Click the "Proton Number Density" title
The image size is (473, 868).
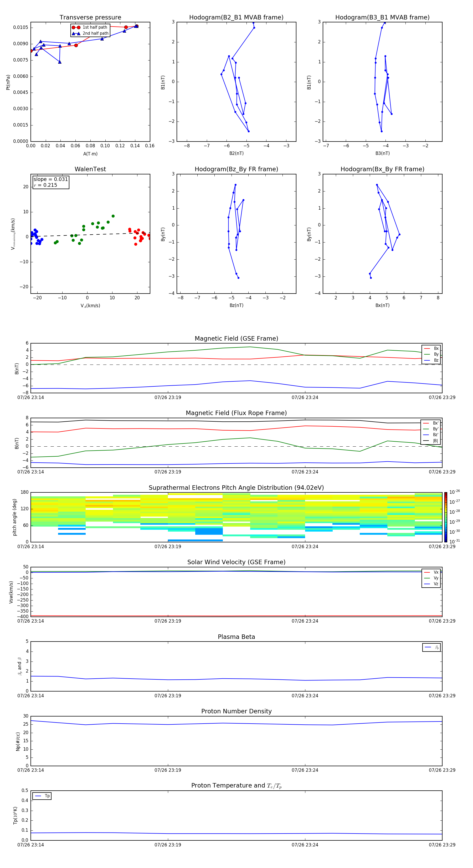tap(236, 711)
